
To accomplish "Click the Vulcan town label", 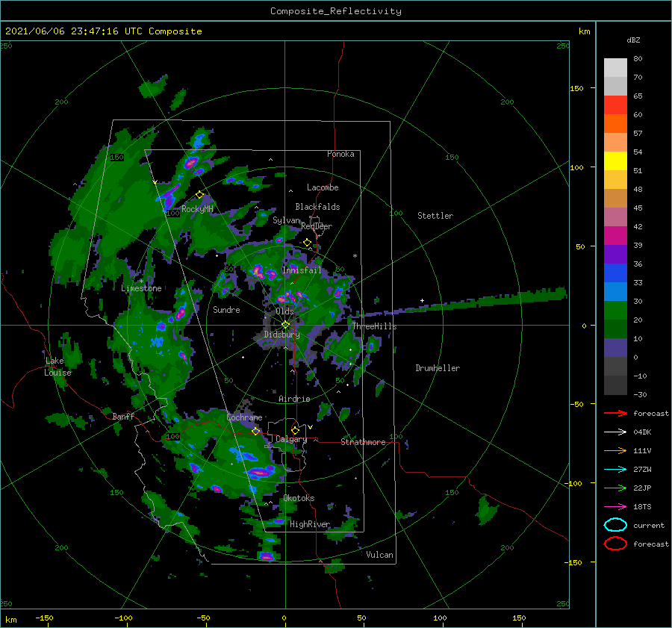I will click(379, 555).
